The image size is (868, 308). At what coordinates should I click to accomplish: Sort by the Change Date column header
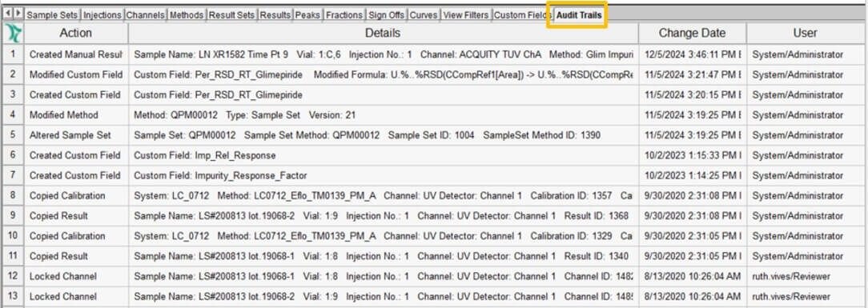(x=692, y=33)
